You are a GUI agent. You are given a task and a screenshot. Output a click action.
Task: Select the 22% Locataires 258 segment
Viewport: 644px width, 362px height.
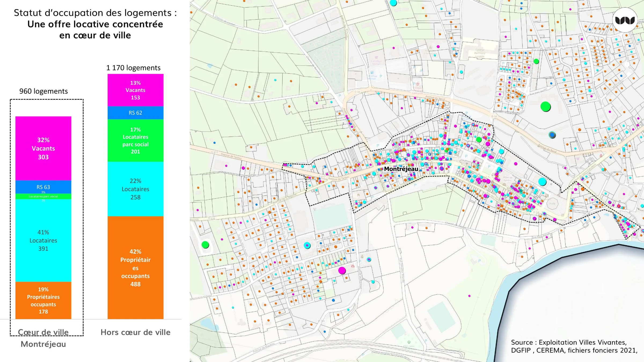pos(136,189)
